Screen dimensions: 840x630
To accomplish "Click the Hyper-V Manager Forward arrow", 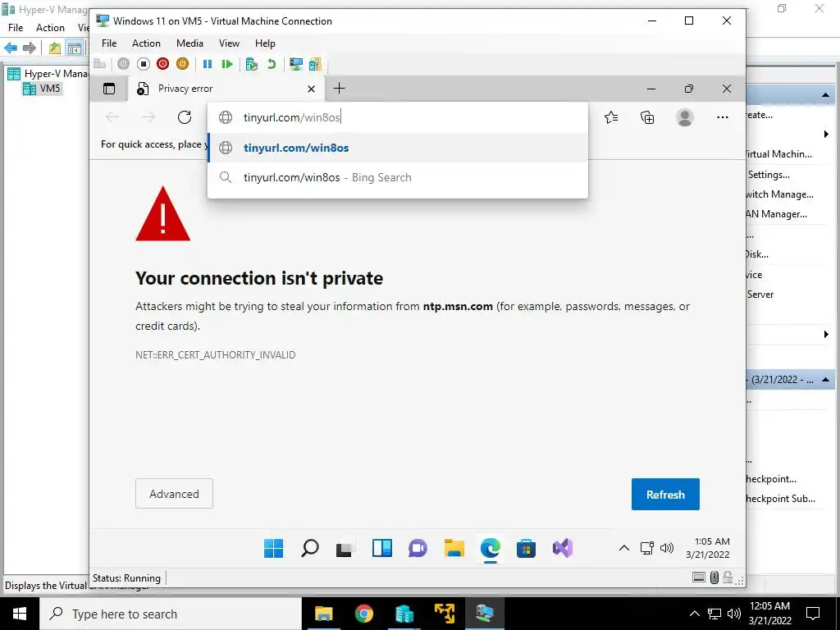I will (30, 48).
